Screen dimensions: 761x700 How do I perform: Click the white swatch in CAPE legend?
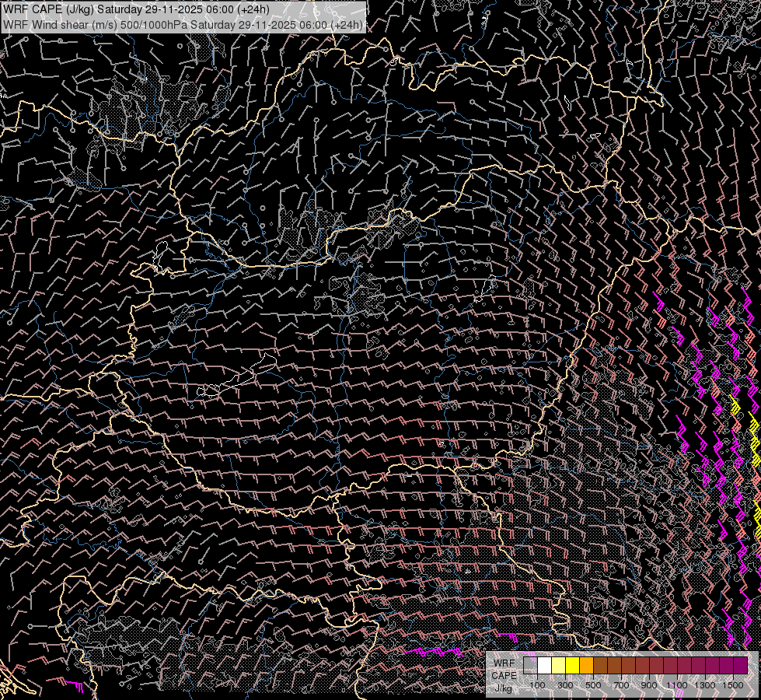(x=545, y=666)
